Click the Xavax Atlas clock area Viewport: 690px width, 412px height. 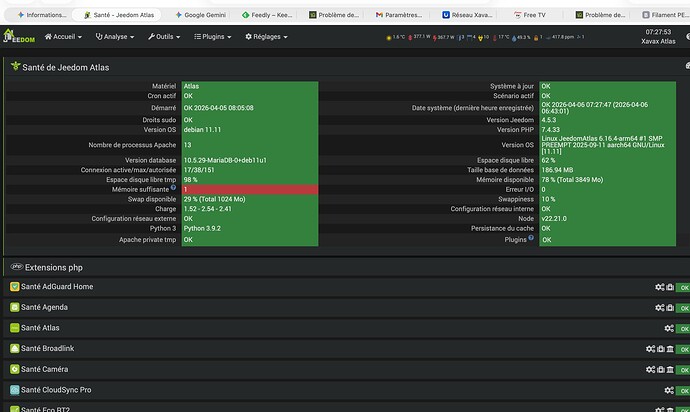click(x=658, y=37)
